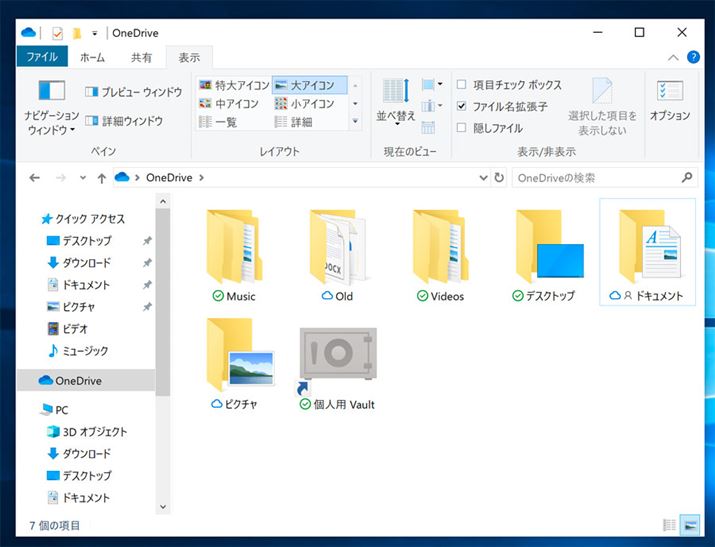715x547 pixels.
Task: Open the 個人用 Vault shortcut
Action: (x=337, y=368)
